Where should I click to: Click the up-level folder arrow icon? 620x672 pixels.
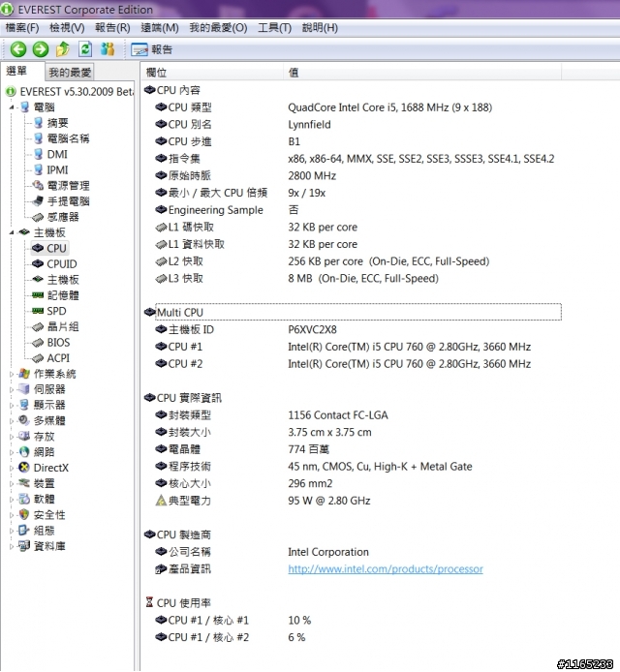point(63,49)
